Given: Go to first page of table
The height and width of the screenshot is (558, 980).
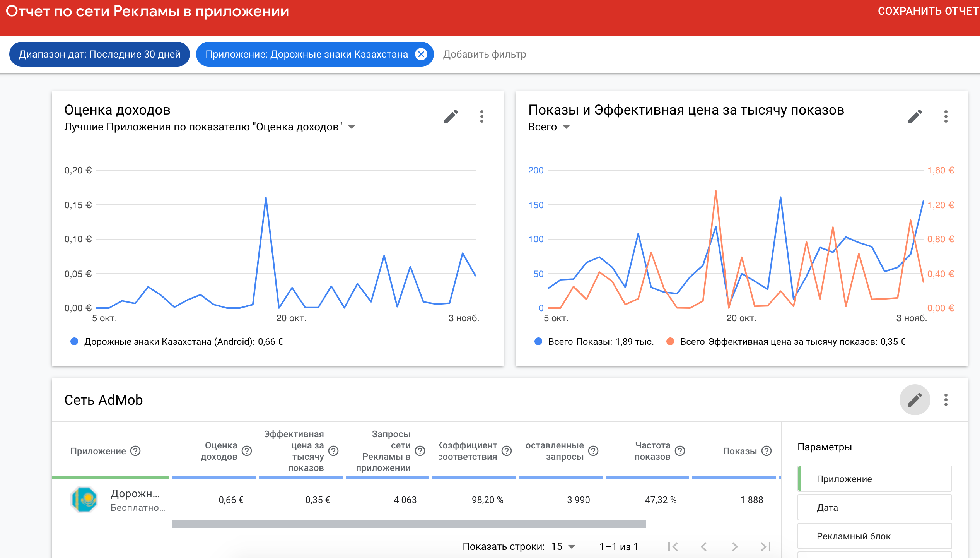Looking at the screenshot, I should [x=673, y=546].
